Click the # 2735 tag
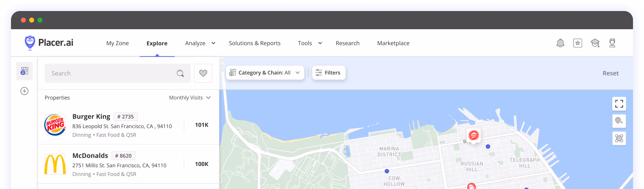644x189 pixels. [125, 117]
